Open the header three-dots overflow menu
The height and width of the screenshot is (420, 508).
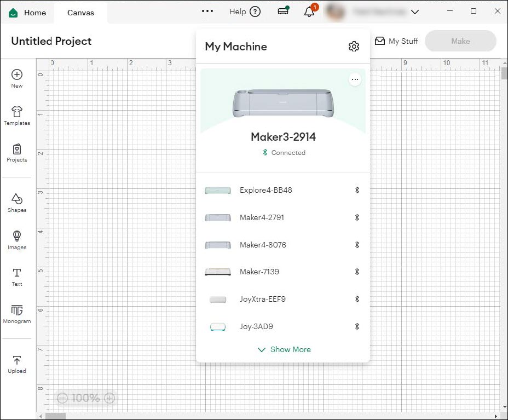click(x=207, y=11)
